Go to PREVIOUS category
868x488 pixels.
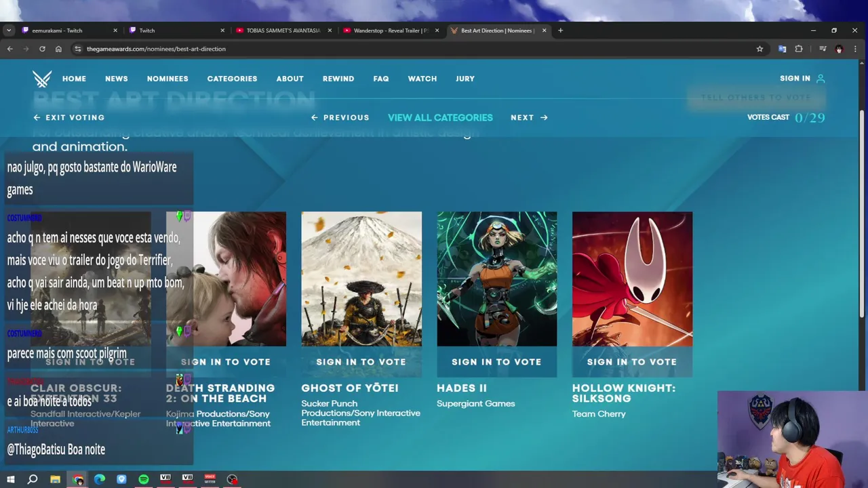pyautogui.click(x=340, y=117)
